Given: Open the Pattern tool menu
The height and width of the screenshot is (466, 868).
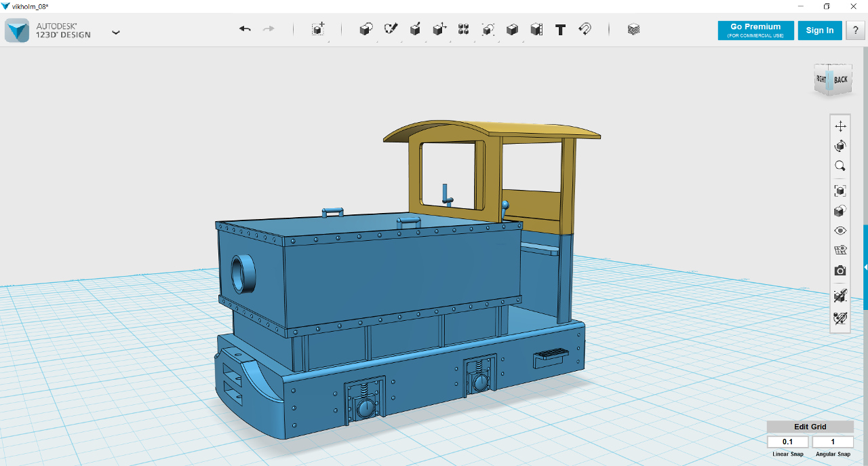Looking at the screenshot, I should click(x=464, y=29).
